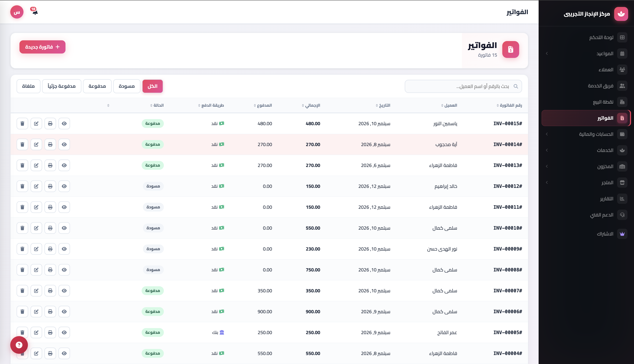The width and height of the screenshot is (634, 364).
Task: Delete invoice INV-00009
Action: pos(22,249)
